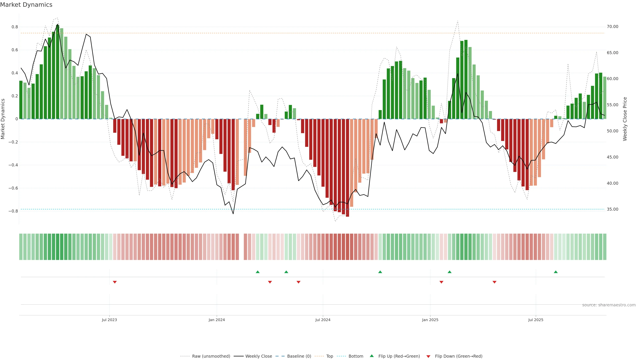Click the Weekly Close Price axis title
This screenshot has width=644, height=362.
625,119
